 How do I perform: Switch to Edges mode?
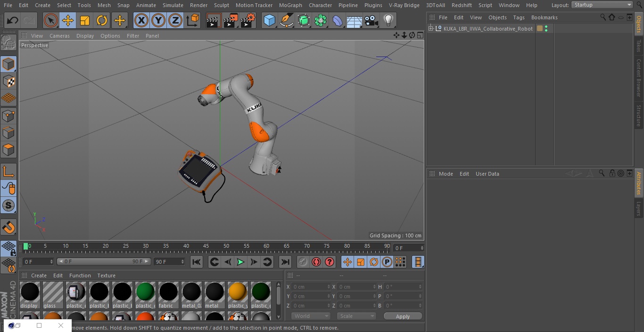tap(8, 132)
